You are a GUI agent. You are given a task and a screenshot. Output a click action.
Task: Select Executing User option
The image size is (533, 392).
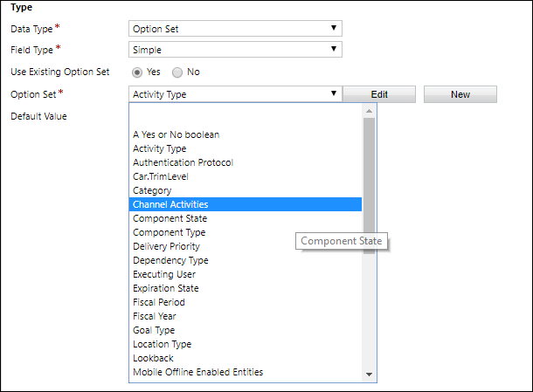(x=246, y=274)
